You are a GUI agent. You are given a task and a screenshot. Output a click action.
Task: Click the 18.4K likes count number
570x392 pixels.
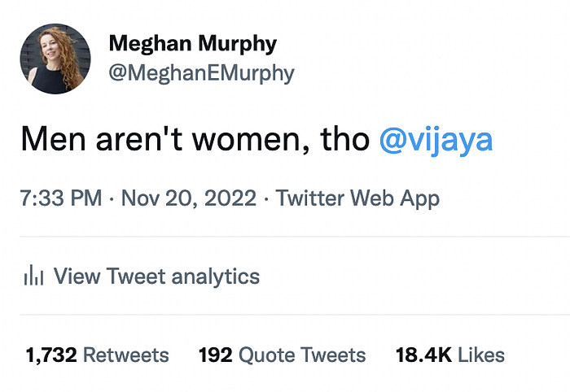(x=423, y=355)
